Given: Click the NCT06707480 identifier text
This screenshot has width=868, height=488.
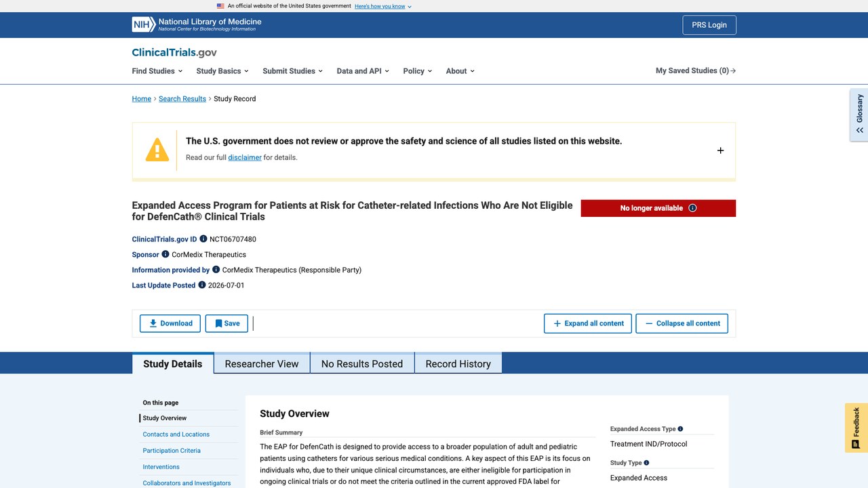Looking at the screenshot, I should click(x=233, y=239).
